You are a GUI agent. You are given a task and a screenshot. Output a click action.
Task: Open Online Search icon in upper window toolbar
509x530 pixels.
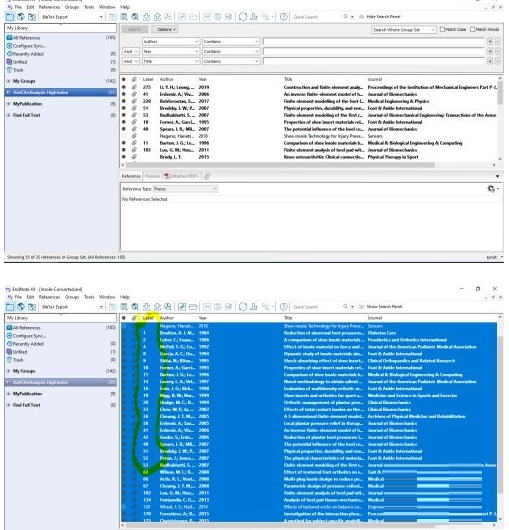pyautogui.click(x=135, y=17)
